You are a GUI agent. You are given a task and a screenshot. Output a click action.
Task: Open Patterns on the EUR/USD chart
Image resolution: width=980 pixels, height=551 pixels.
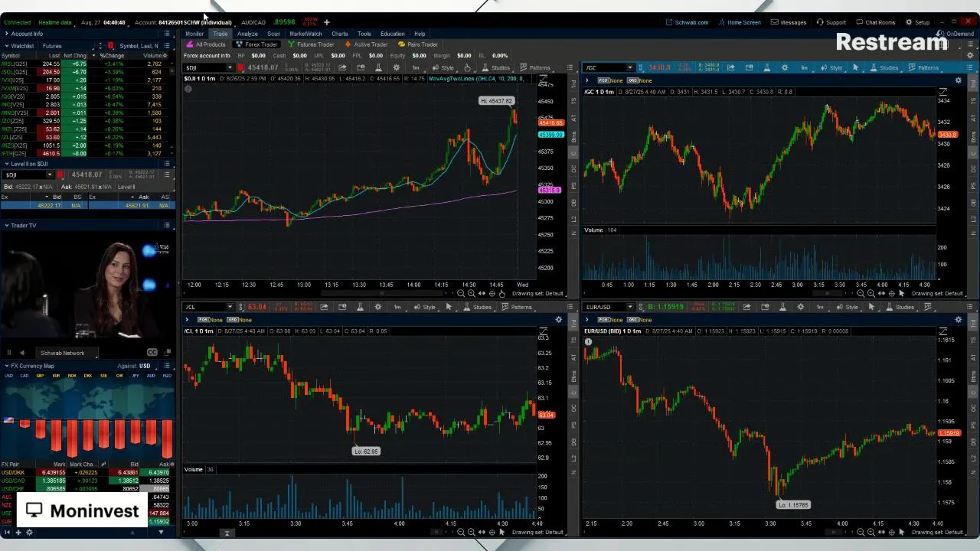click(929, 307)
